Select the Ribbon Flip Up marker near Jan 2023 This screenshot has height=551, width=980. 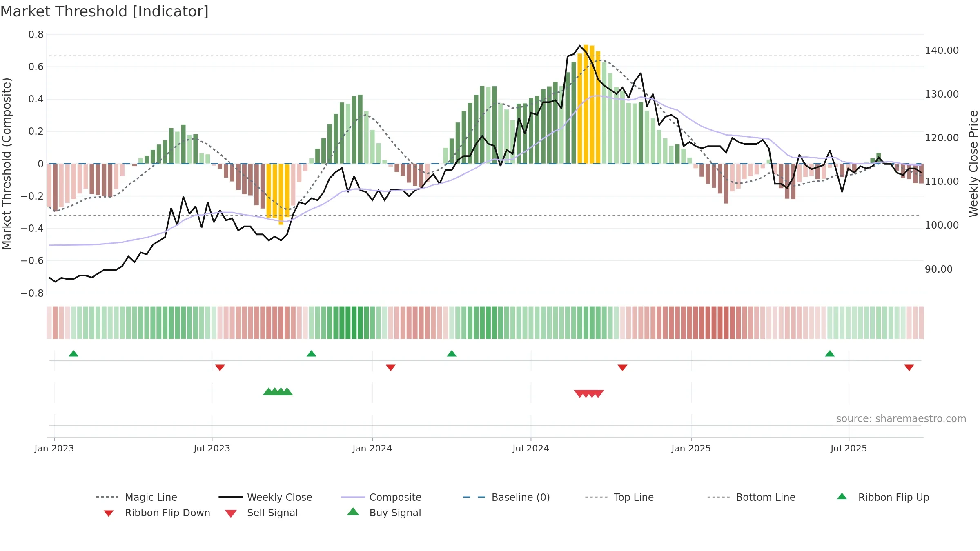tap(73, 353)
